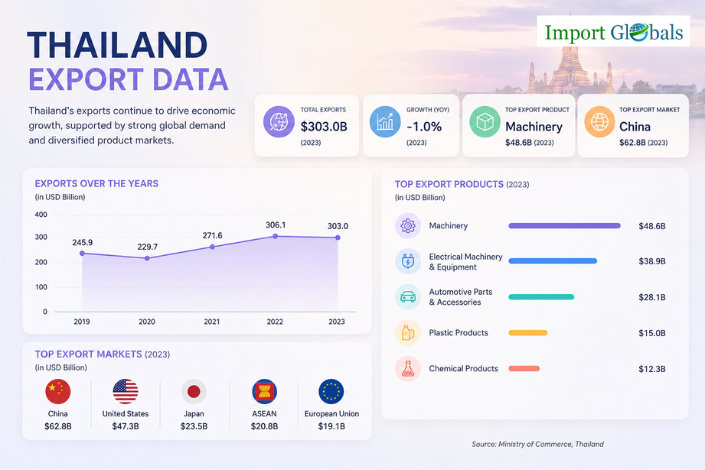Click the blue Electrical Machinery bar

(553, 261)
